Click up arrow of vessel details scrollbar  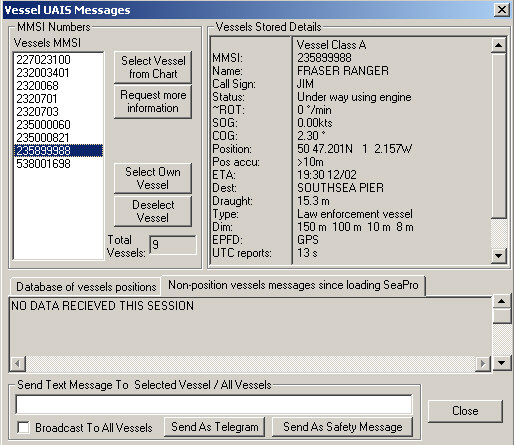tap(499, 45)
